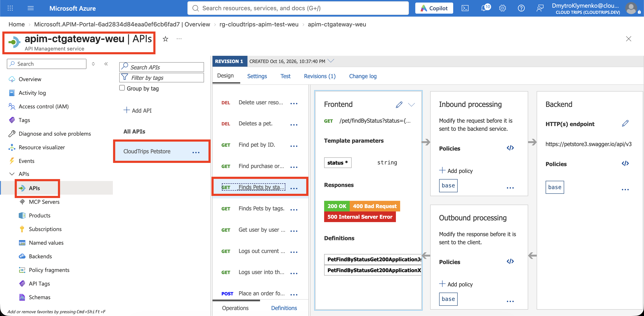Go to Home in the breadcrumb
Screen dimensions: 644x316
click(16, 24)
